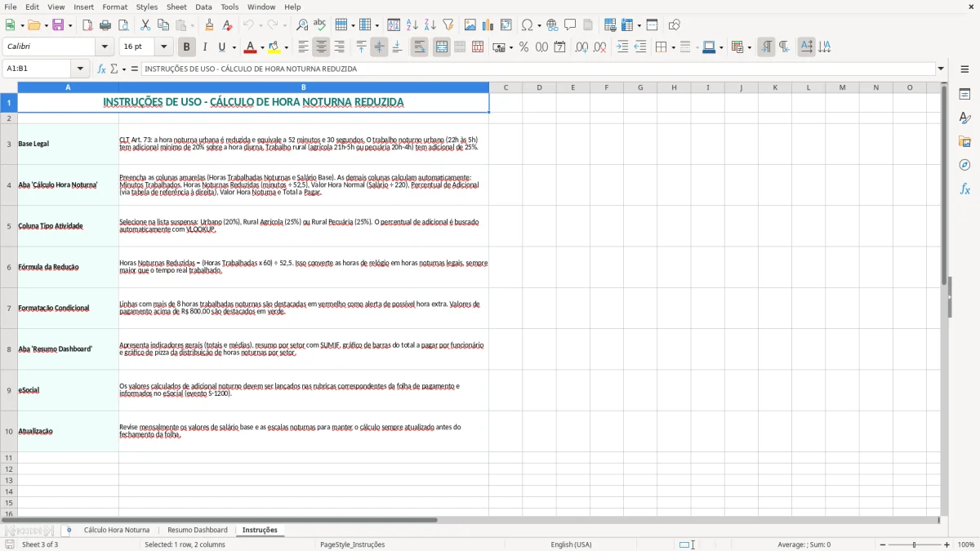
Task: Click Sort Ascending icon
Action: point(412,25)
